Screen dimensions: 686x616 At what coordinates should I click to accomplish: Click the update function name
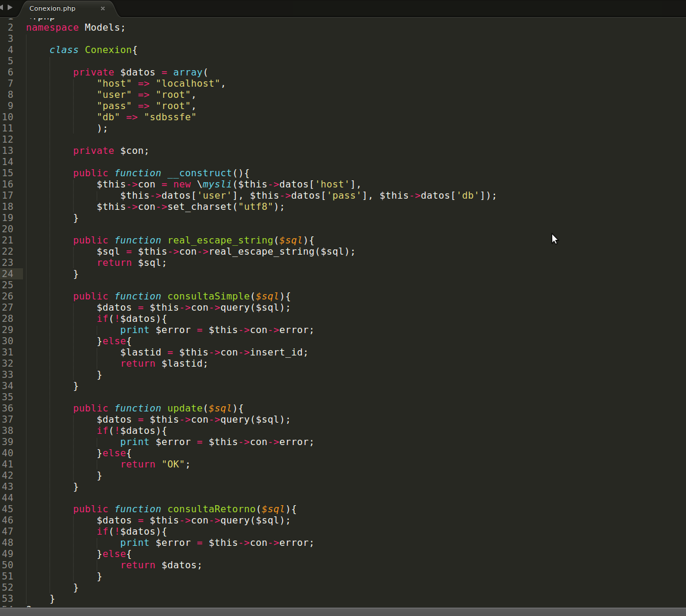pyautogui.click(x=184, y=408)
